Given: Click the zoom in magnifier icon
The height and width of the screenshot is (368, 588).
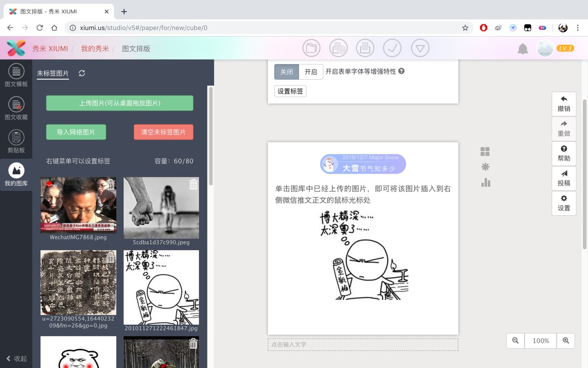Looking at the screenshot, I should pyautogui.click(x=566, y=341).
